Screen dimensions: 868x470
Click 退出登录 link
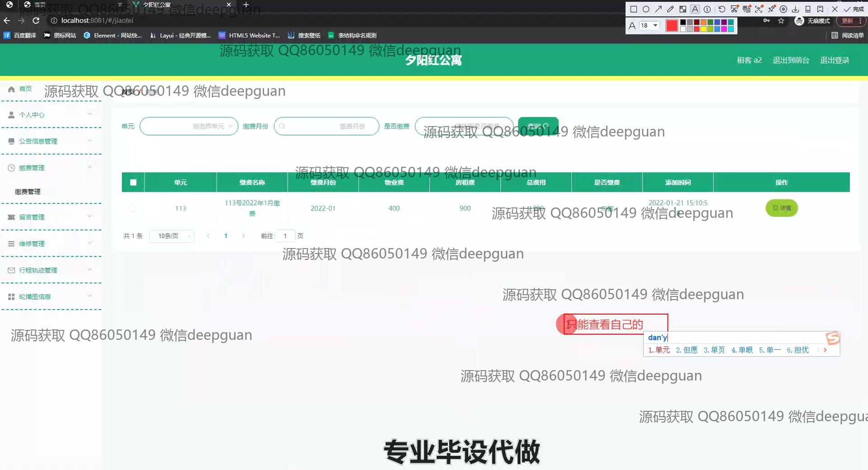(835, 60)
